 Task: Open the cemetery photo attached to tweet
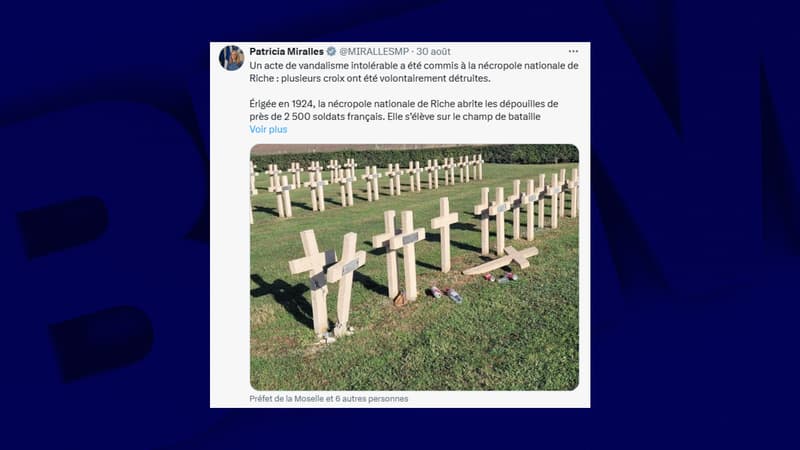(414, 267)
